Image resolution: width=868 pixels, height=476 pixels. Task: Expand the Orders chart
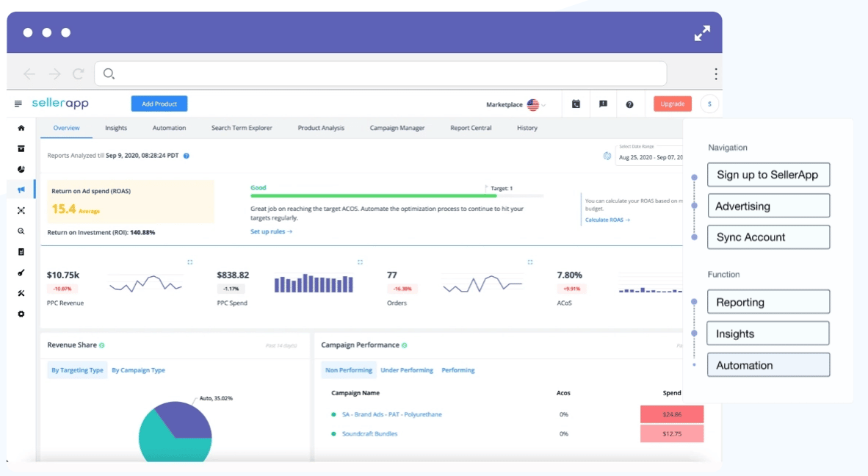529,262
